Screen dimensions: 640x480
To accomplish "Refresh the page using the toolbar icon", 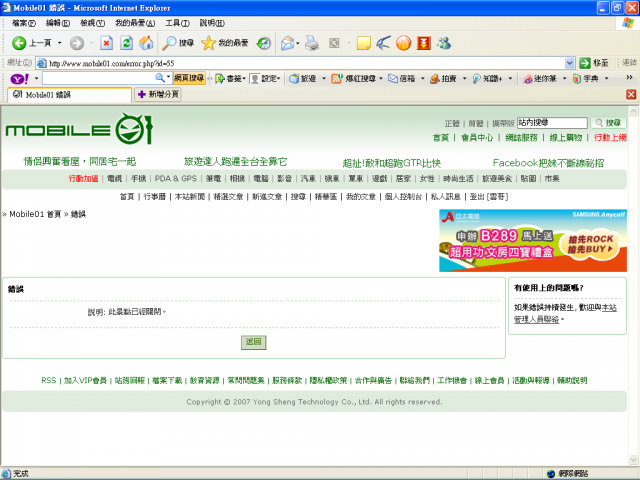I will [127, 43].
